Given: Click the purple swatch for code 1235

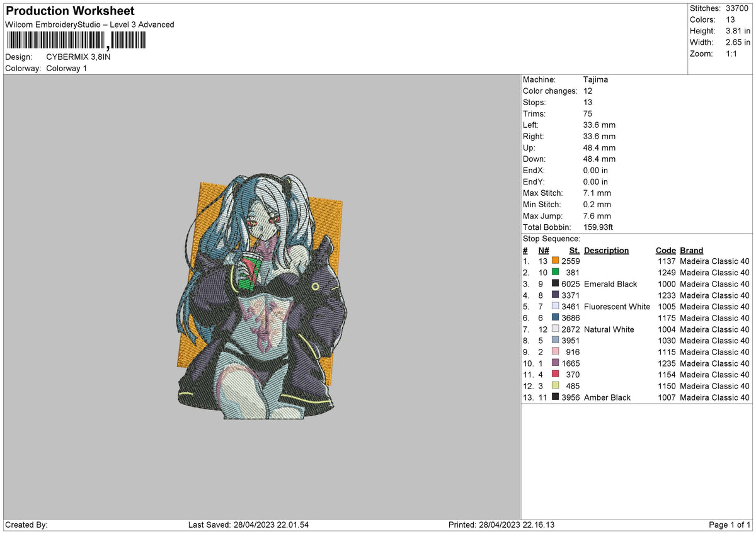Looking at the screenshot, I should (x=555, y=363).
